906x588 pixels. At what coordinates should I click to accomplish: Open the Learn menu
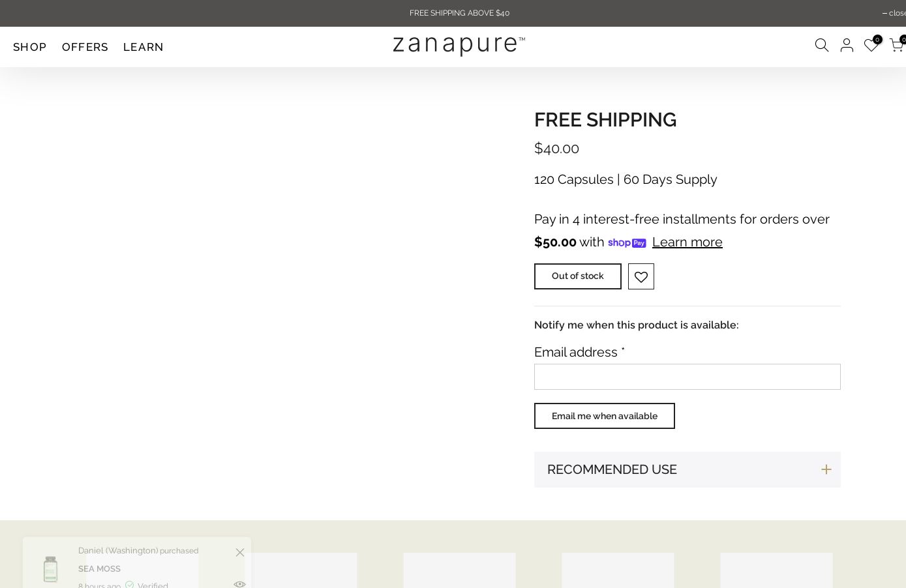point(143,47)
